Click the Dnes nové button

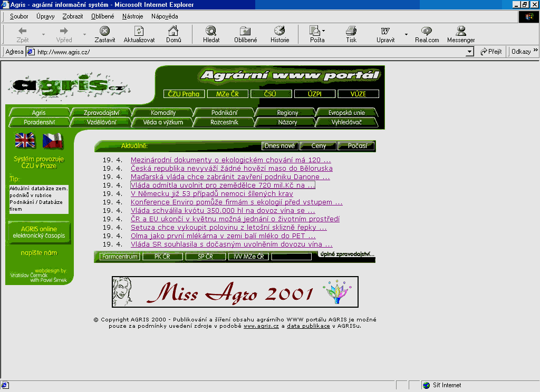click(279, 146)
